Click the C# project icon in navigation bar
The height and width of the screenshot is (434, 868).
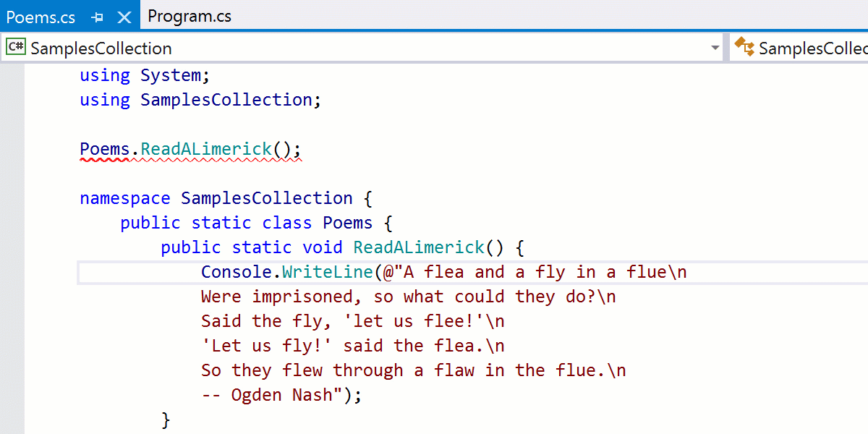click(x=16, y=48)
